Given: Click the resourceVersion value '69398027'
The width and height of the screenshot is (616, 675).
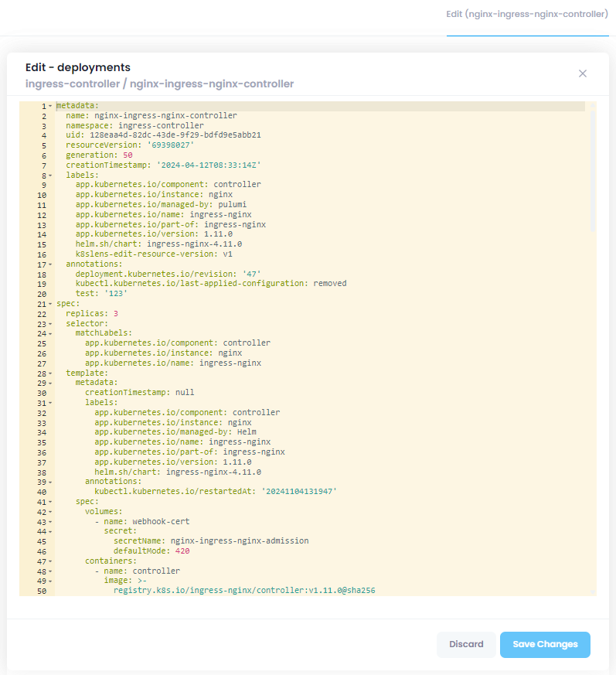Looking at the screenshot, I should click(x=171, y=145).
